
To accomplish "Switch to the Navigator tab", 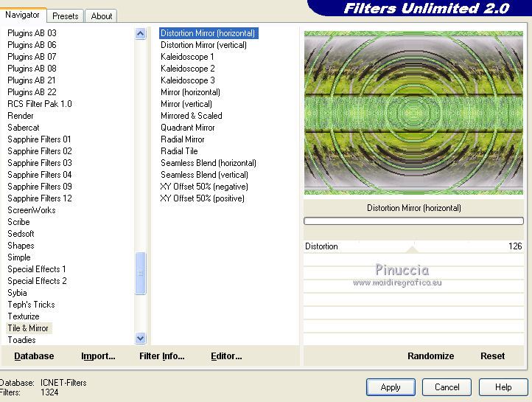I will tap(22, 15).
